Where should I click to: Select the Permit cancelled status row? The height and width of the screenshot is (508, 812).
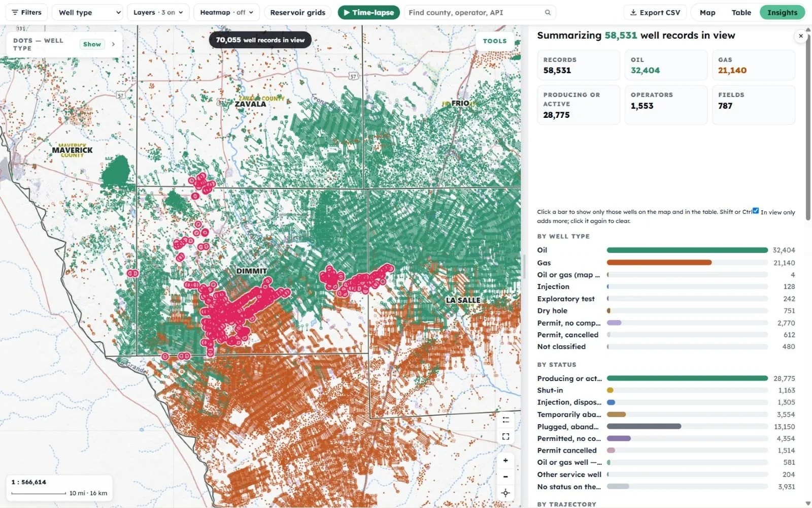click(x=666, y=450)
